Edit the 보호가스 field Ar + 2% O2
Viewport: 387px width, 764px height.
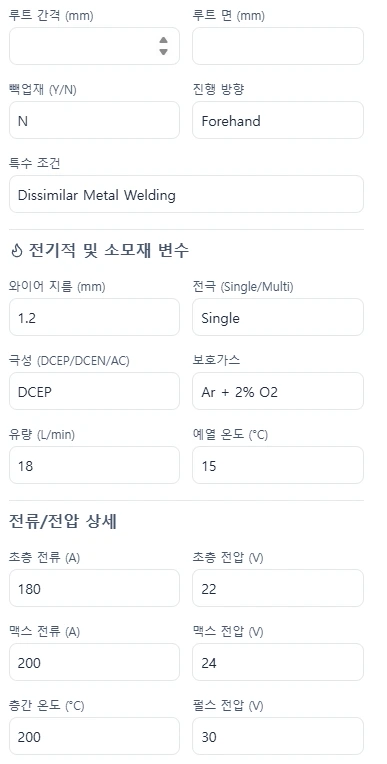tap(278, 391)
